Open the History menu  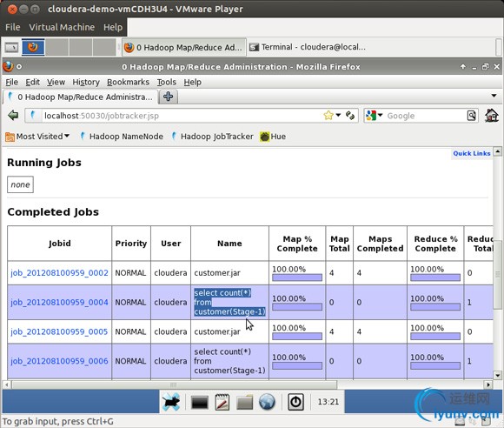86,83
